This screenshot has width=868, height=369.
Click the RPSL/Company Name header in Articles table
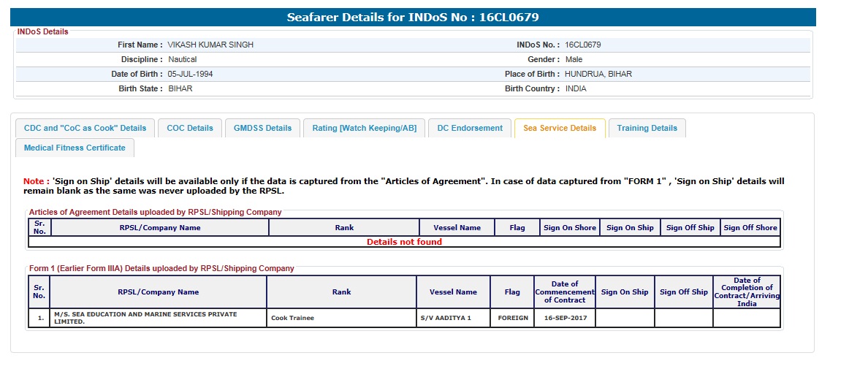click(159, 228)
